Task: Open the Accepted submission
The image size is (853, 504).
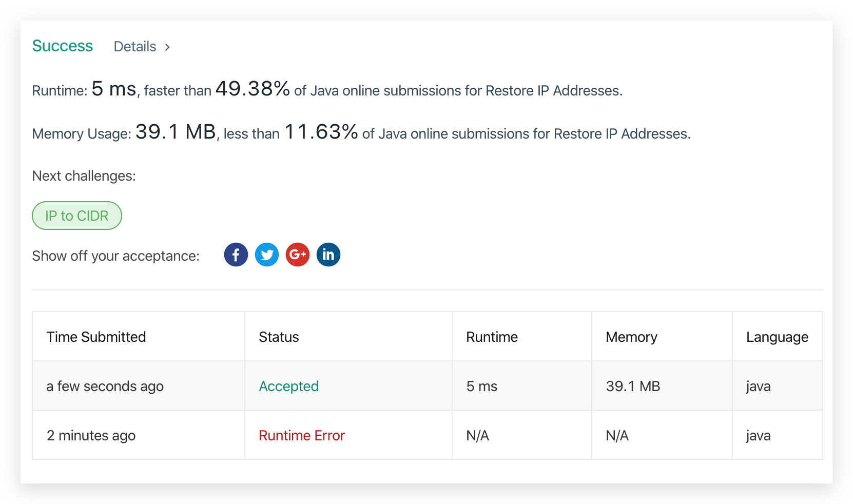Action: coord(289,386)
